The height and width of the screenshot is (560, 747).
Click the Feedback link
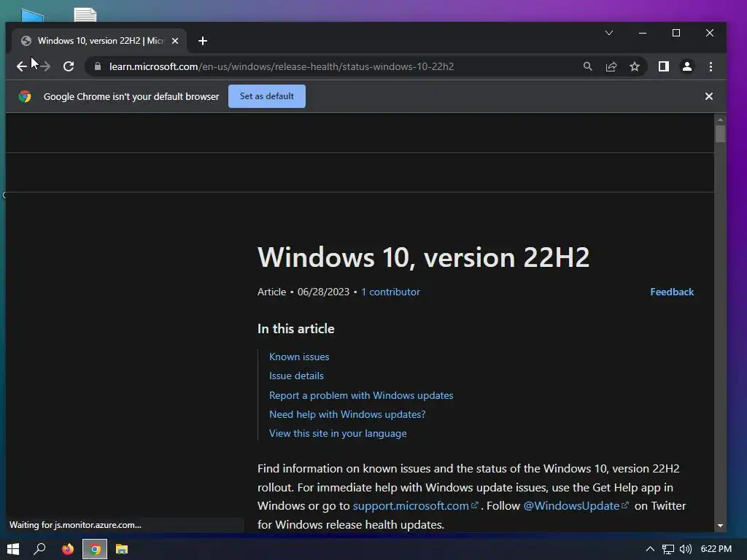672,292
